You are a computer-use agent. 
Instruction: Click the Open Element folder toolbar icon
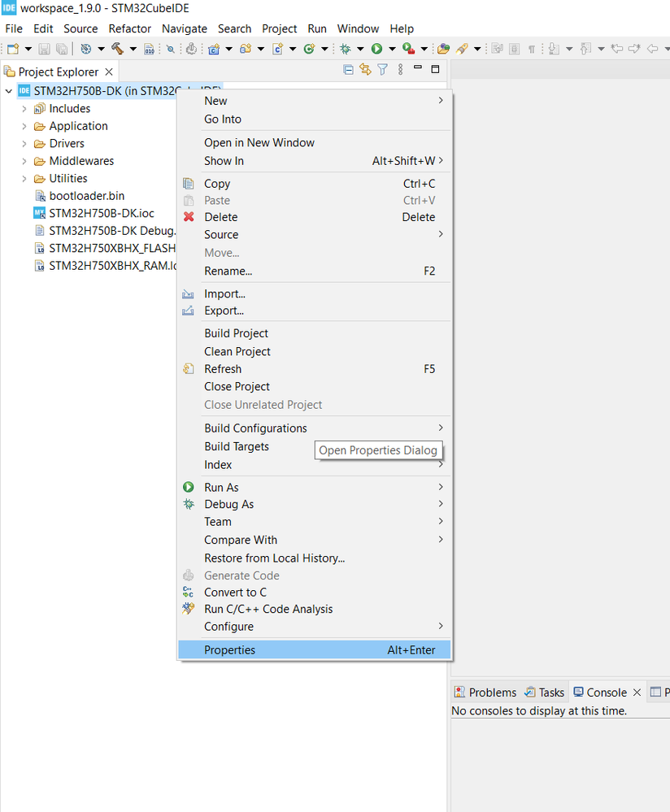point(444,49)
